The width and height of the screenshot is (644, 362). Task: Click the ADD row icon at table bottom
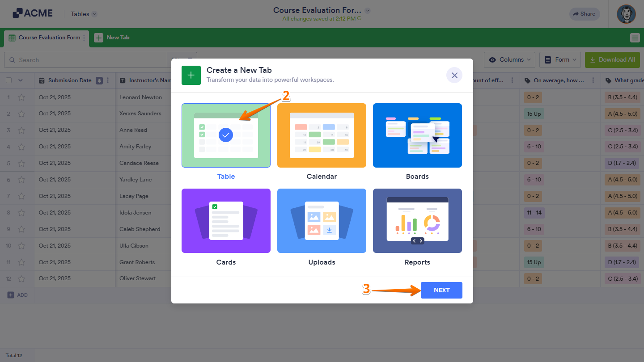[12, 295]
